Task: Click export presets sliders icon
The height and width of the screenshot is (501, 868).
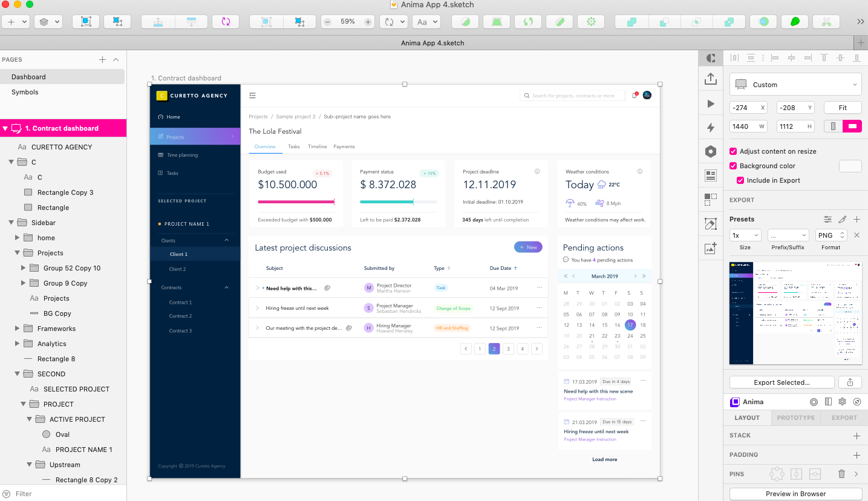Action: tap(827, 219)
